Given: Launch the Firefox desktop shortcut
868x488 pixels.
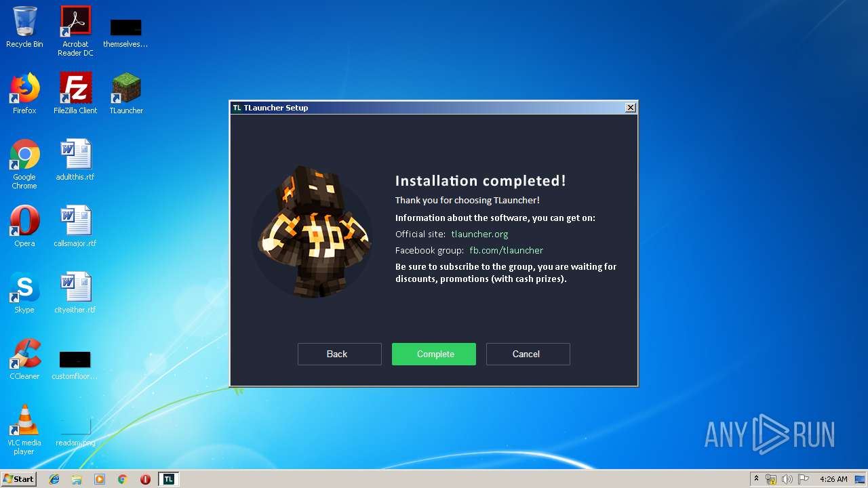Looking at the screenshot, I should (24, 93).
